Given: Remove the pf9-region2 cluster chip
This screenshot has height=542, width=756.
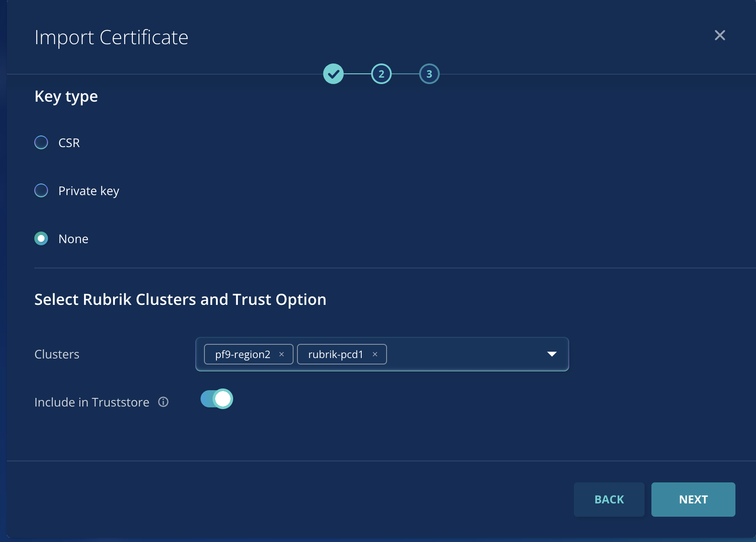Looking at the screenshot, I should point(282,354).
